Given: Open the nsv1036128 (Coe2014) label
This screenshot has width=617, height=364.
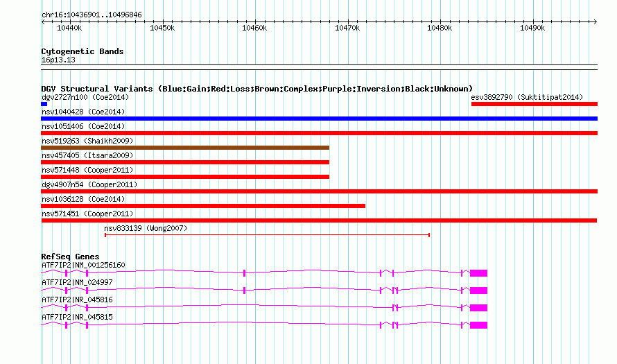Looking at the screenshot, I should click(x=83, y=199).
